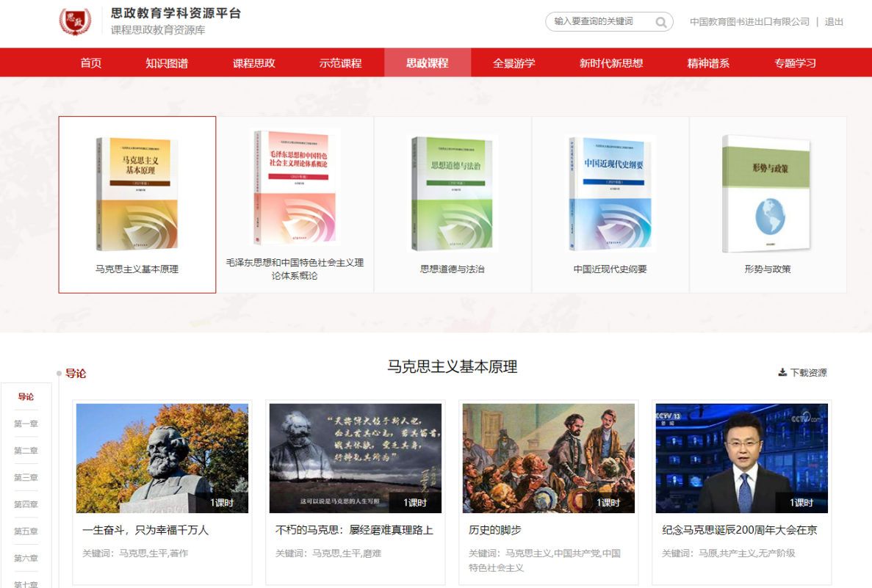Play the 一生奋斗，只为幸福千万人 video
872x588 pixels.
coord(162,458)
